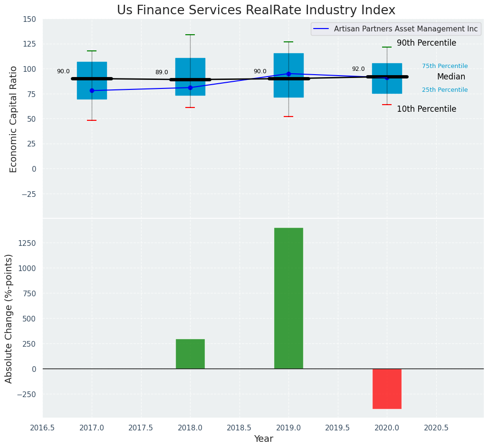This screenshot has height=448, width=489.
Task: Click the 2019 Artisan Partners data point
Action: click(288, 74)
